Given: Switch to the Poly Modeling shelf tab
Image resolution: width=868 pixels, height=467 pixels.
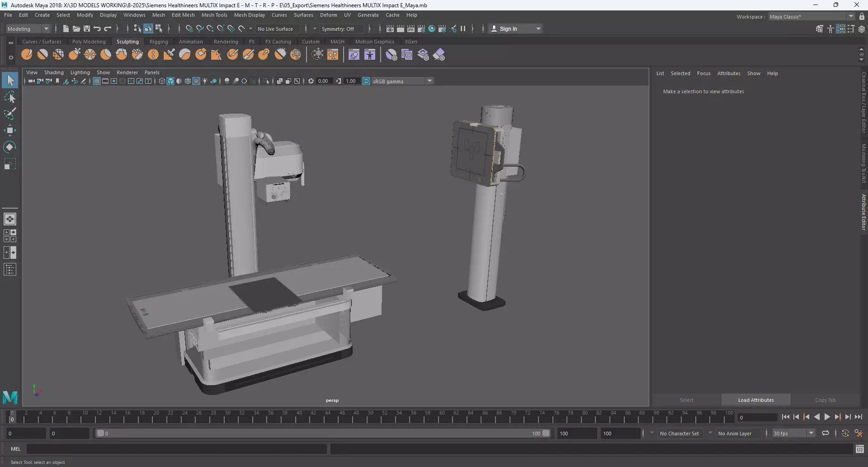Looking at the screenshot, I should tap(89, 42).
